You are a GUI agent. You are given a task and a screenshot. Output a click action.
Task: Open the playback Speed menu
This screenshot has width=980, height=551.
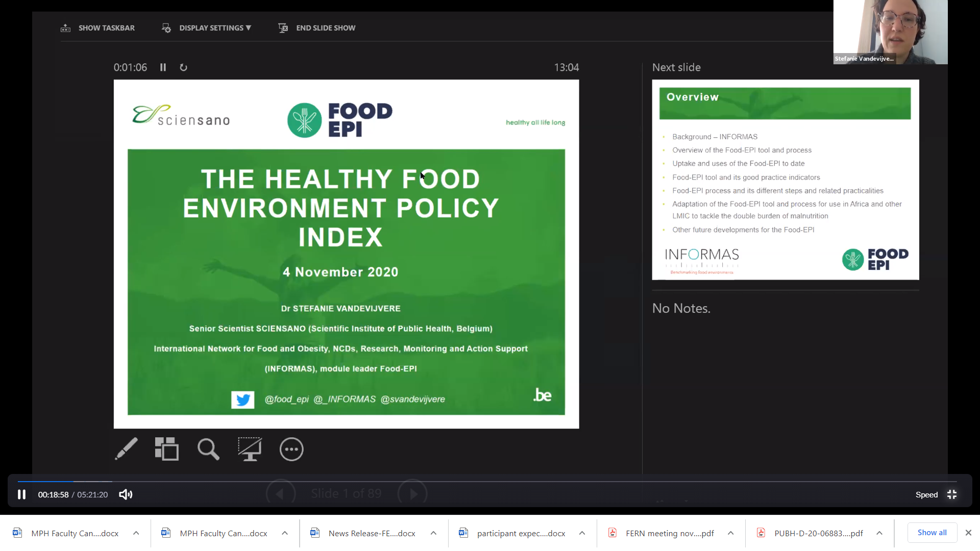(x=926, y=494)
